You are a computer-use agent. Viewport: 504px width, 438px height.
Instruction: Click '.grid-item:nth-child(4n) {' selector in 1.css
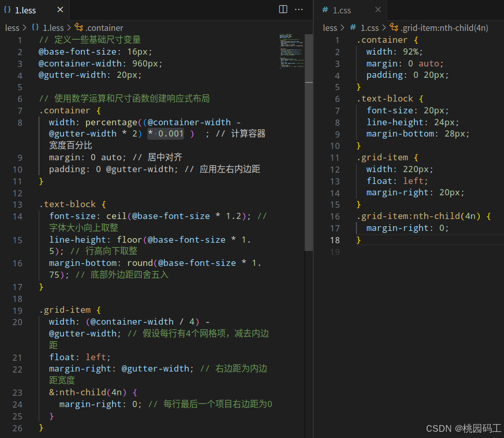[424, 216]
